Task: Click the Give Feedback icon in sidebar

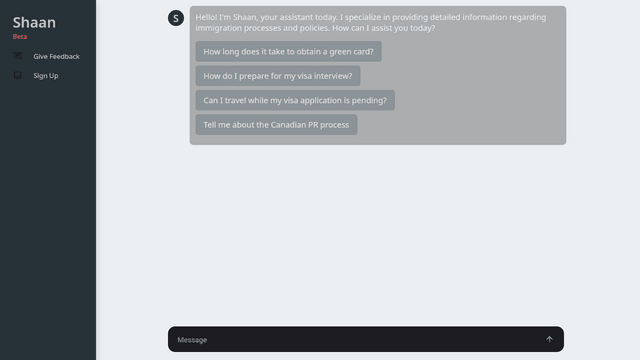Action: tap(18, 56)
